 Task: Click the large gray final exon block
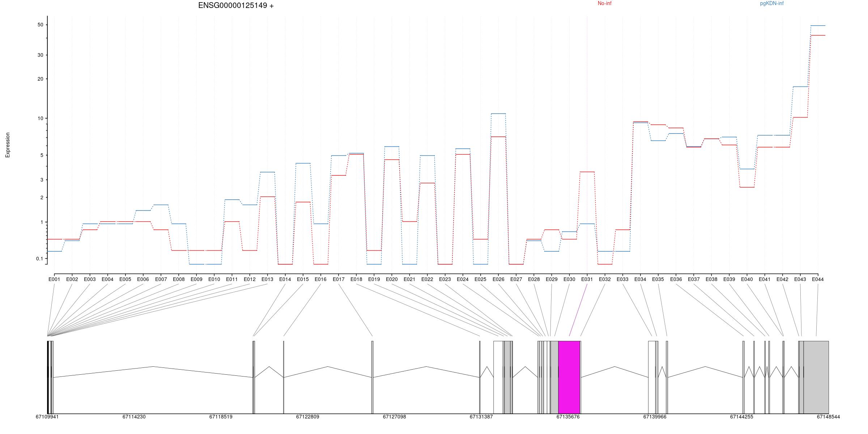[x=816, y=377]
